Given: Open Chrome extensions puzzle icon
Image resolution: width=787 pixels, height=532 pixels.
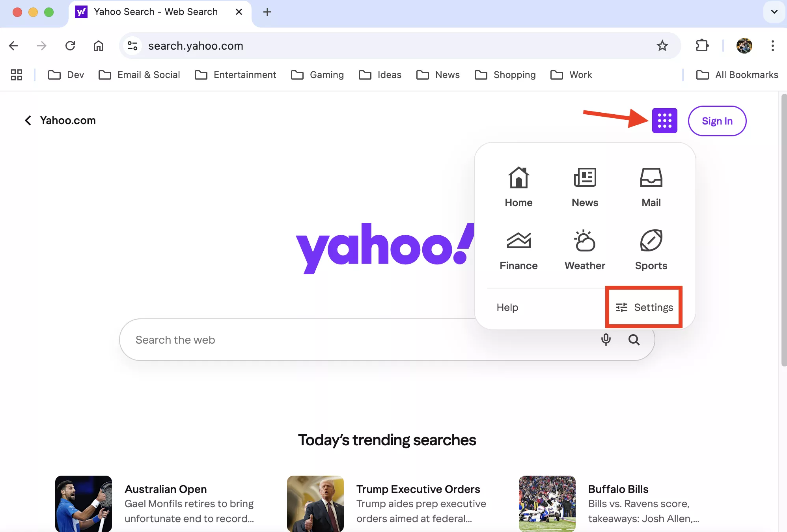Looking at the screenshot, I should [x=702, y=46].
